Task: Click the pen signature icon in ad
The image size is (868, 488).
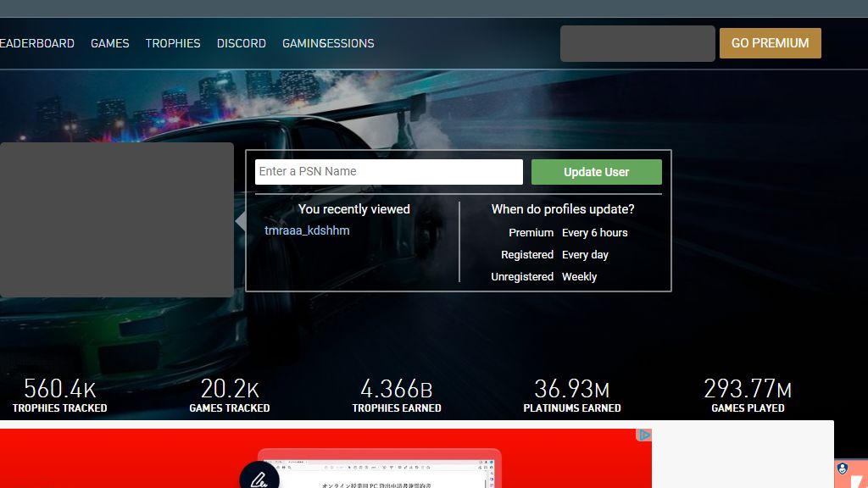Action: 259,477
